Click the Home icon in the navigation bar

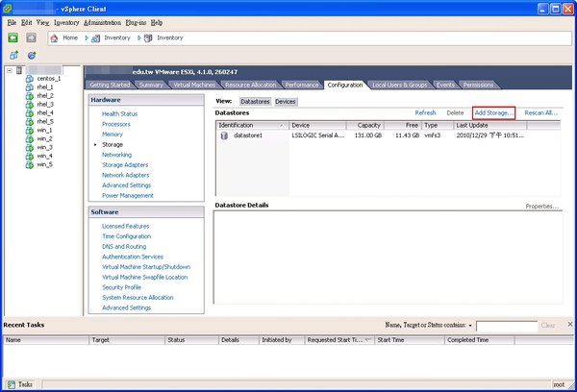[x=54, y=37]
